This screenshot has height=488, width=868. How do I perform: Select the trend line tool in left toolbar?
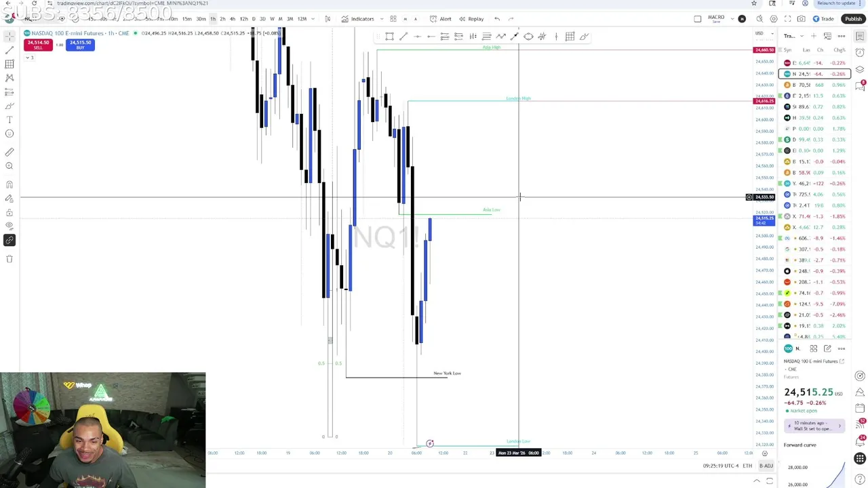click(x=9, y=50)
